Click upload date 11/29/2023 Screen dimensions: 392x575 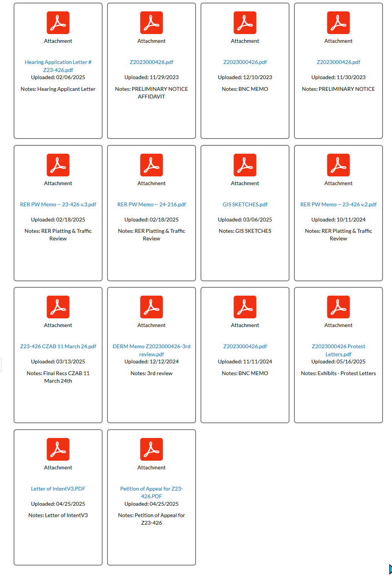pos(164,77)
